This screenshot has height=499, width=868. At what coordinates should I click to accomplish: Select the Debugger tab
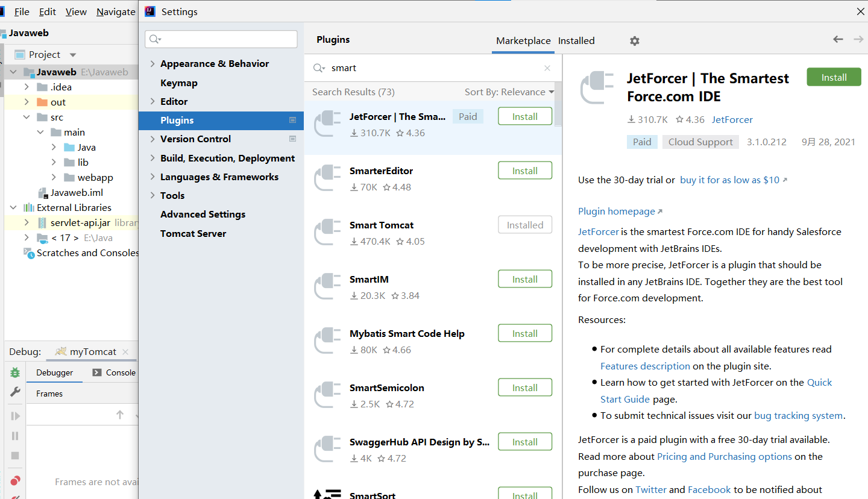[55, 372]
